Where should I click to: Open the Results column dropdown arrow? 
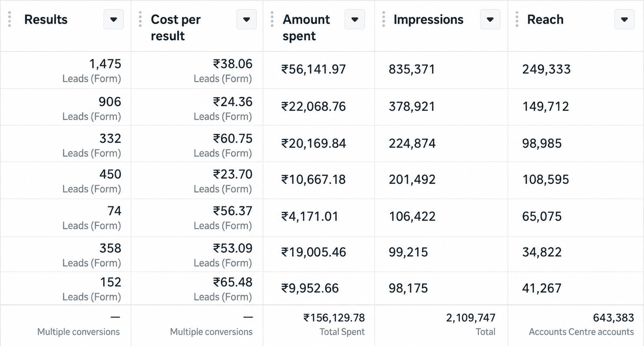click(114, 19)
